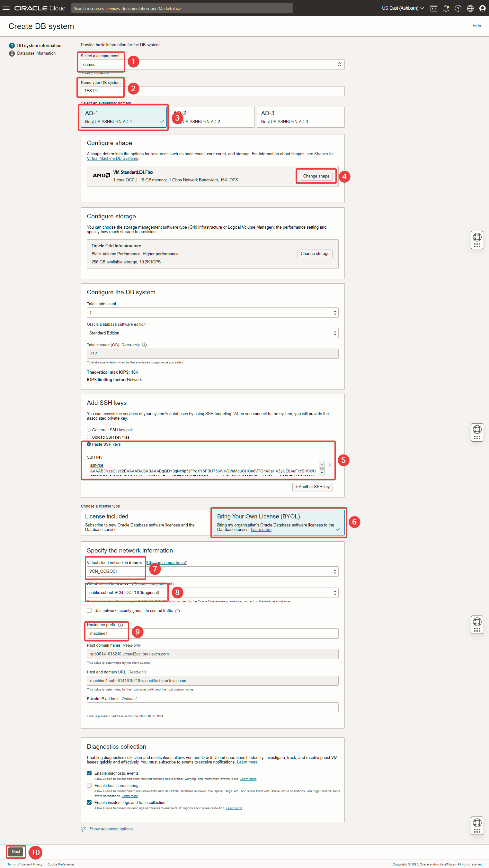Open the help question mark icon
The height and width of the screenshot is (868, 489).
458,8
